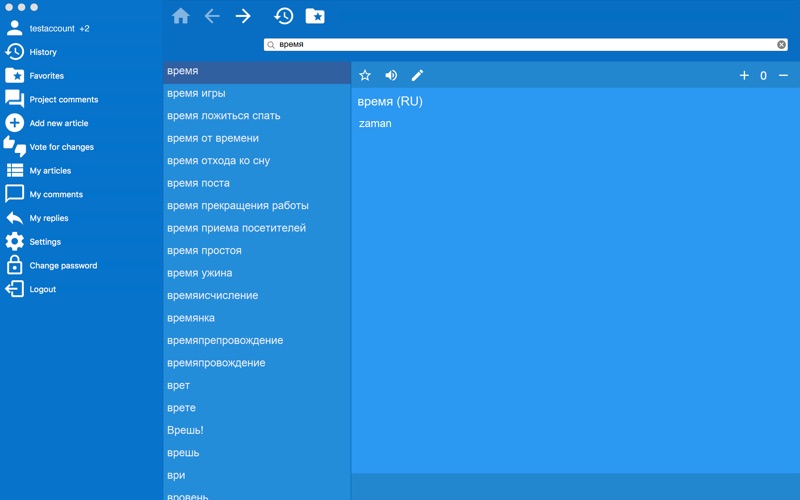Click the History sidebar clock icon
Image resolution: width=800 pixels, height=500 pixels.
coord(14,52)
